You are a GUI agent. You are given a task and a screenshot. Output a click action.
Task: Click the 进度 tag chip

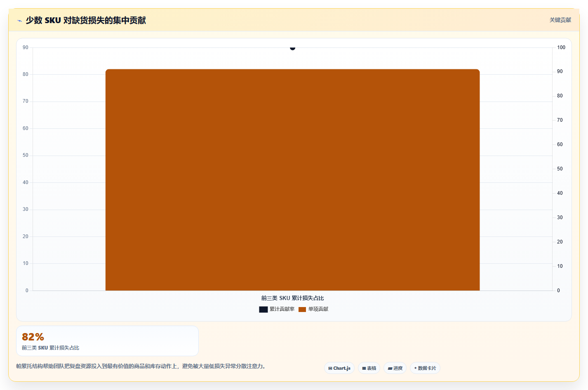(395, 368)
